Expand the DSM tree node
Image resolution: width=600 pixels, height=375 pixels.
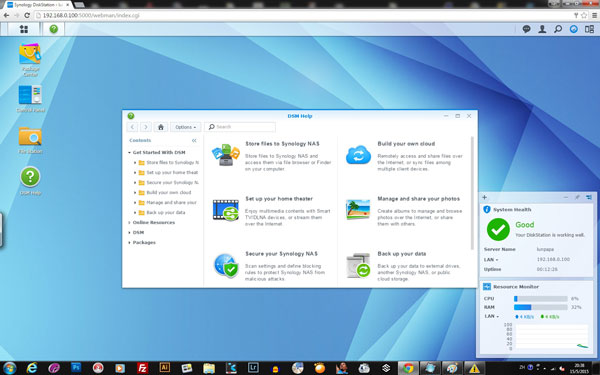pos(129,232)
